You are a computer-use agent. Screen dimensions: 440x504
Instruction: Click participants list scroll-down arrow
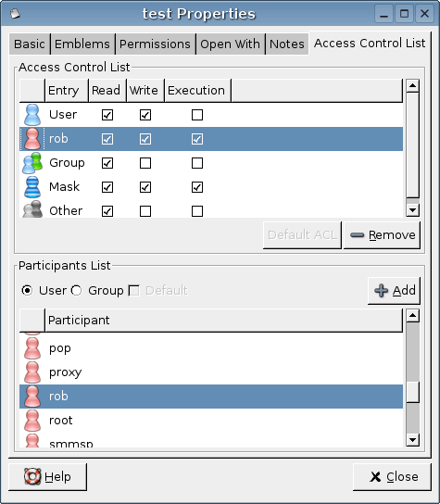click(x=413, y=439)
